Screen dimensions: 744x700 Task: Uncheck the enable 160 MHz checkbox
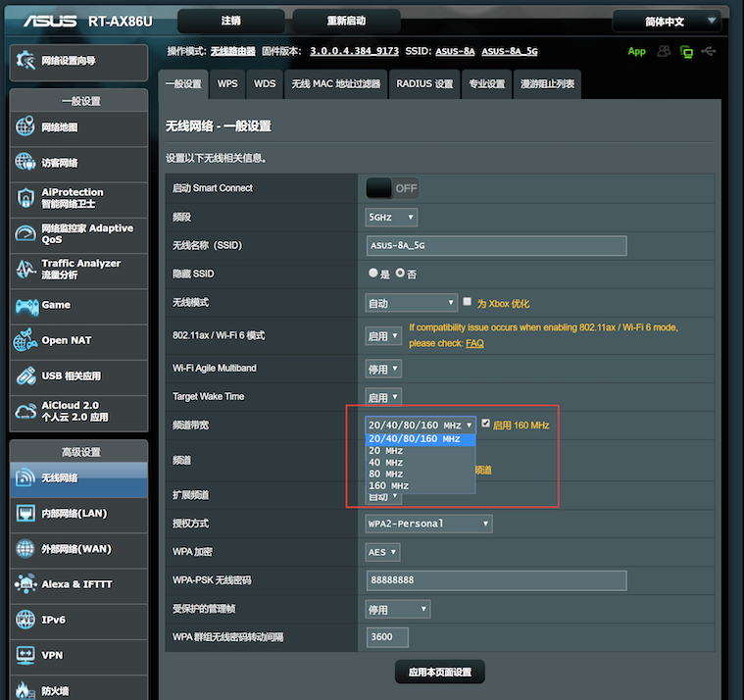coord(485,423)
